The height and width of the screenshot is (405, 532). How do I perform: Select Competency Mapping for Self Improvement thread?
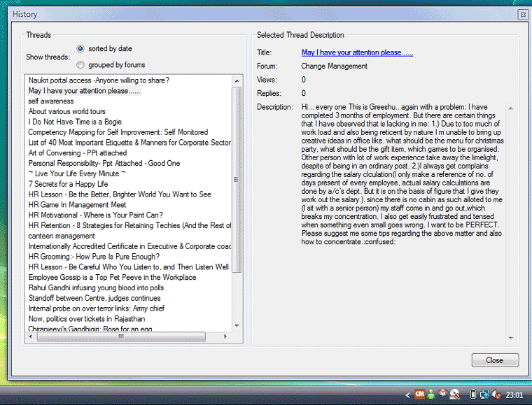coord(118,132)
